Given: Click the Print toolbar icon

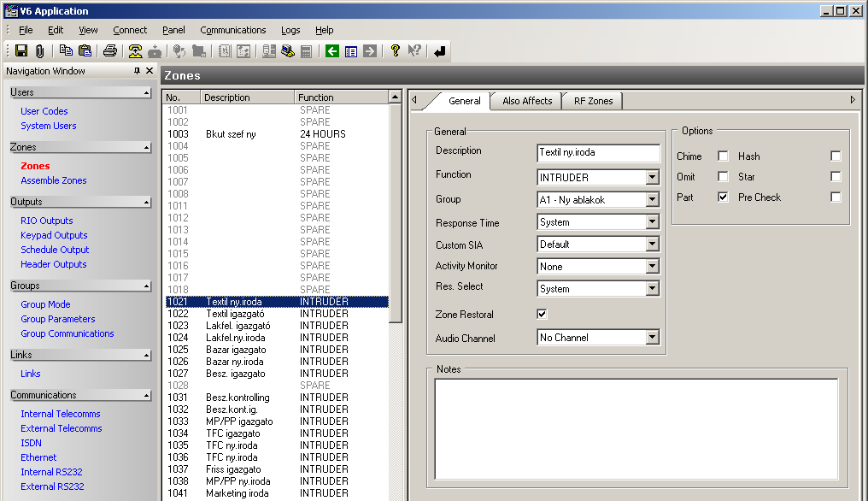Looking at the screenshot, I should coord(110,51).
